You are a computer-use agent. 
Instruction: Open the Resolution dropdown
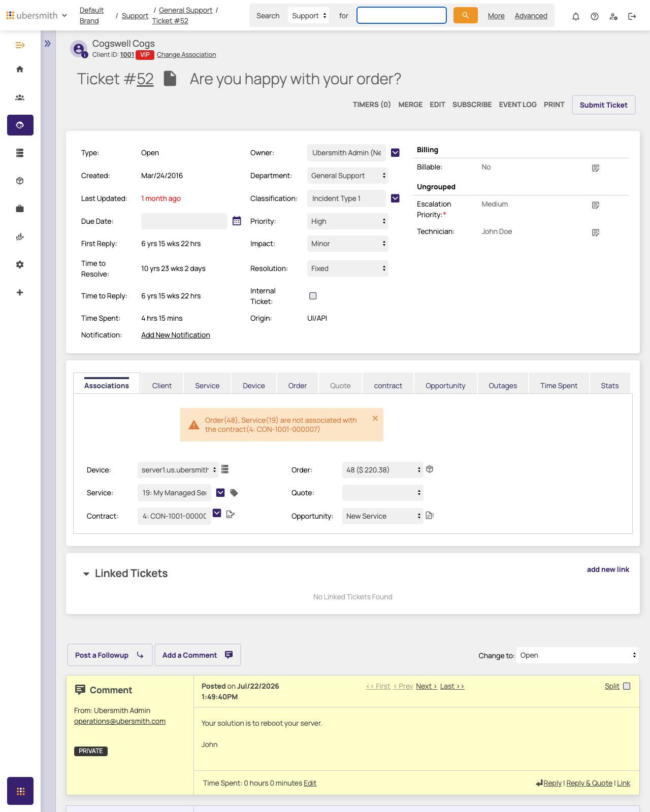348,268
